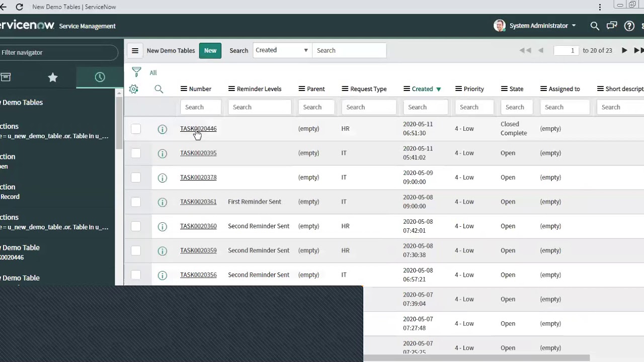
Task: Open Connect chat sidebar icon
Action: 612,26
